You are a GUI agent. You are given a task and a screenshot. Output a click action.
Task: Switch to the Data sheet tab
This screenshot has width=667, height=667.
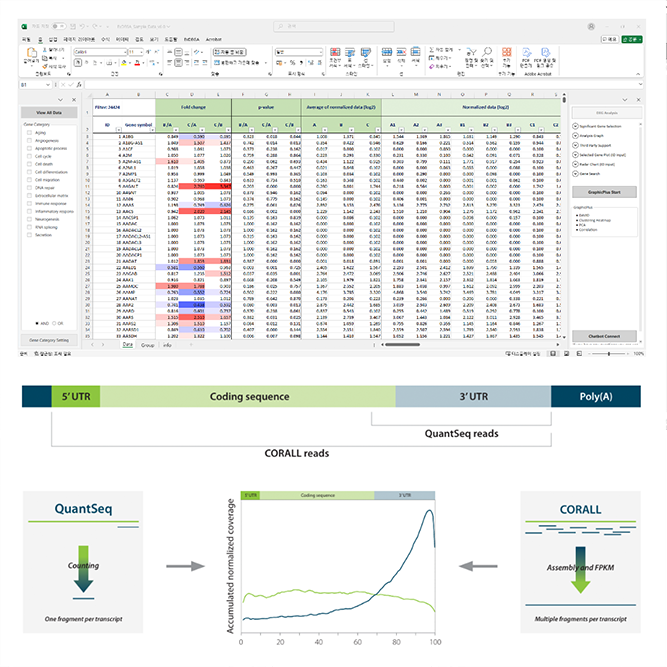(x=128, y=345)
